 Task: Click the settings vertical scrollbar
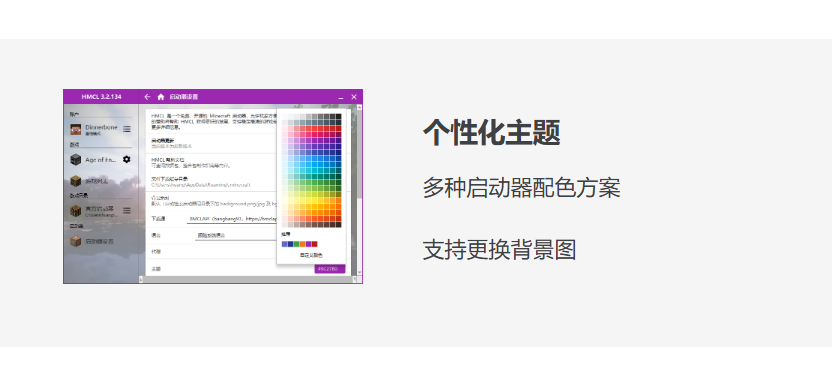pyautogui.click(x=360, y=190)
